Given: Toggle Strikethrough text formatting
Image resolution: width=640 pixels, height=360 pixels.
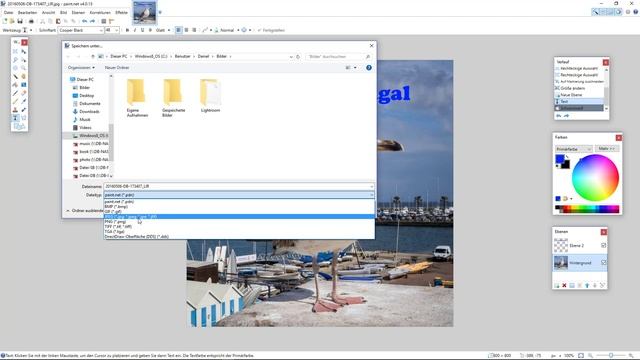Looking at the screenshot, I should (x=150, y=30).
